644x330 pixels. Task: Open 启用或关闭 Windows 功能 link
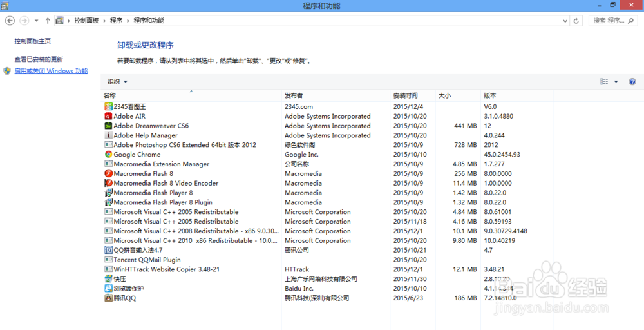coord(51,71)
